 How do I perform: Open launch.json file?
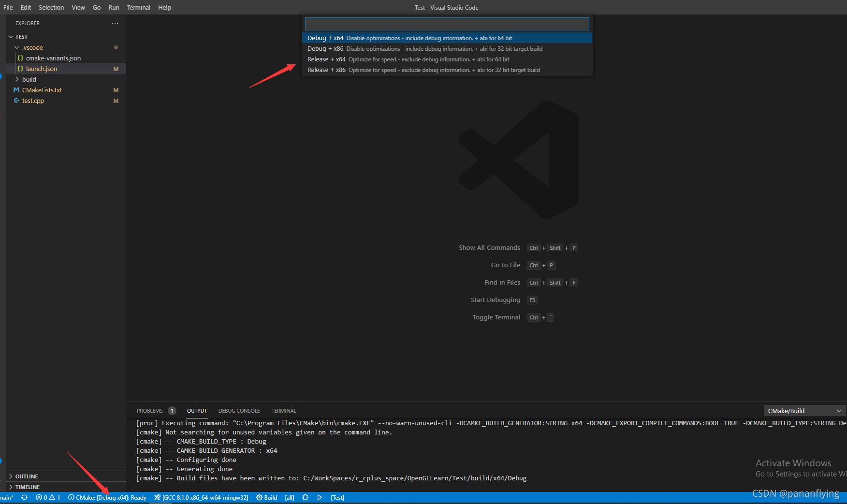pos(42,69)
